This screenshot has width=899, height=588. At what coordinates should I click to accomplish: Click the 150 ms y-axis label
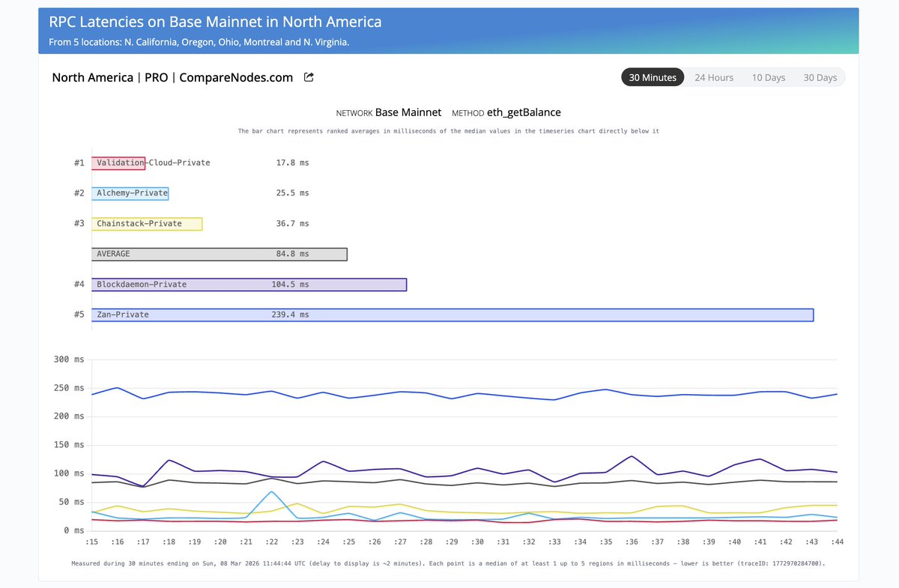[x=69, y=445]
